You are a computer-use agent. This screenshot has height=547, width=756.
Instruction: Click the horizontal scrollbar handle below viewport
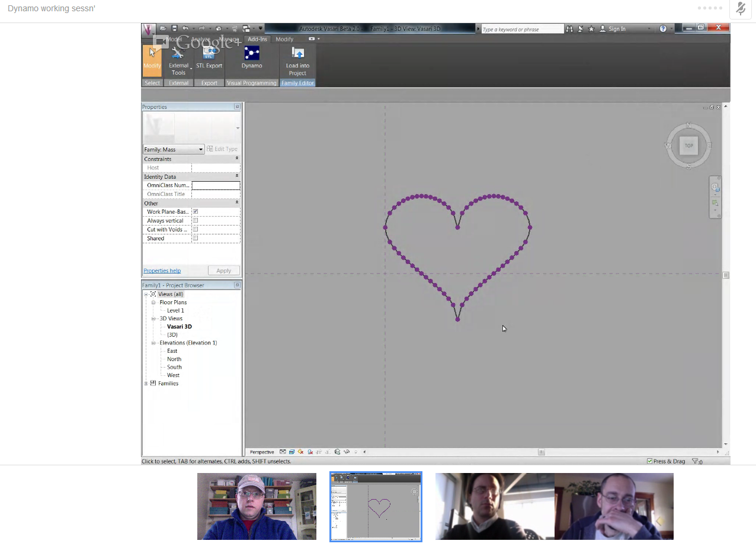(x=541, y=452)
